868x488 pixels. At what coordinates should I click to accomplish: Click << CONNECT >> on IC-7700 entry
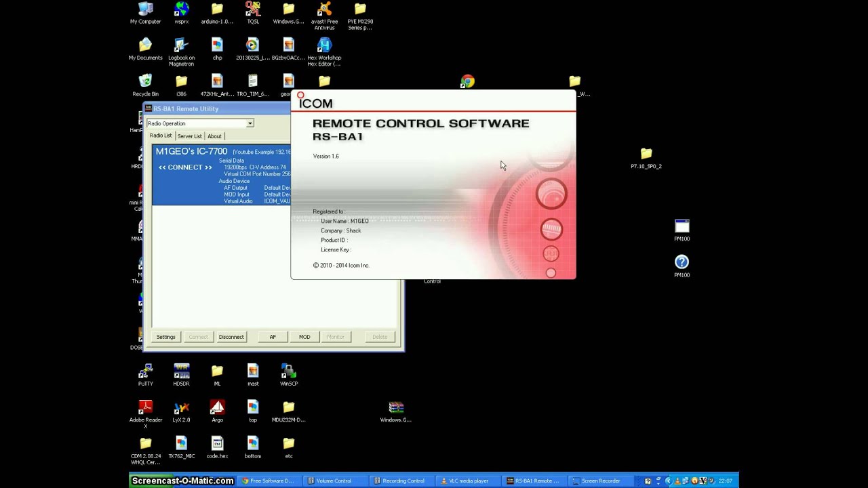pyautogui.click(x=185, y=167)
